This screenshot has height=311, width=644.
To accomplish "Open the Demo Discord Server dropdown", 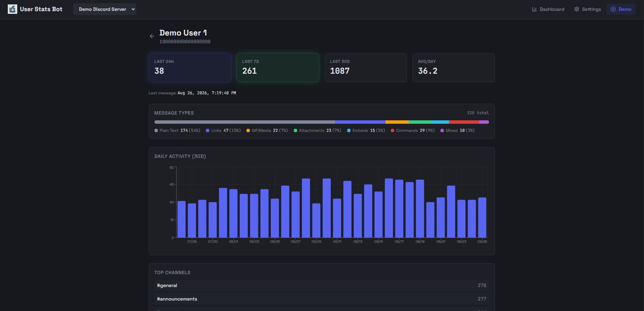I will [x=105, y=9].
